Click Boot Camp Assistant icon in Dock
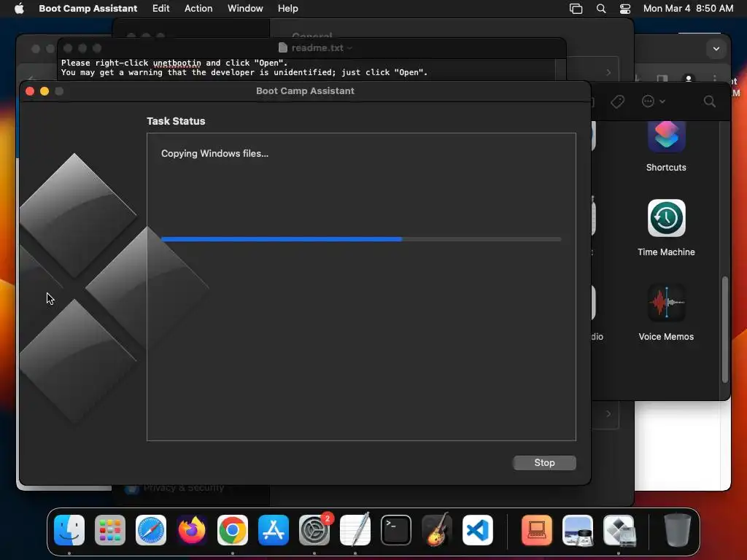 point(619,530)
